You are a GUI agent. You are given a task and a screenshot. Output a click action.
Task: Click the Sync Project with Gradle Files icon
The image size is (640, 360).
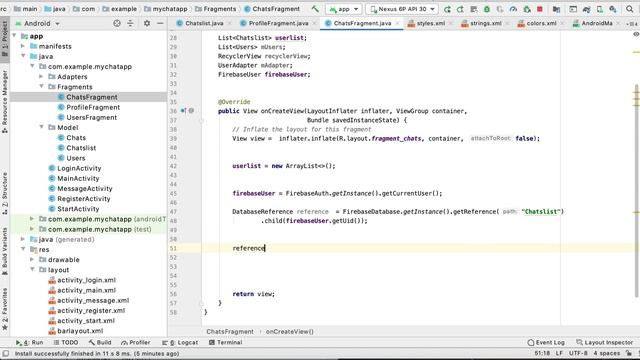coord(587,9)
